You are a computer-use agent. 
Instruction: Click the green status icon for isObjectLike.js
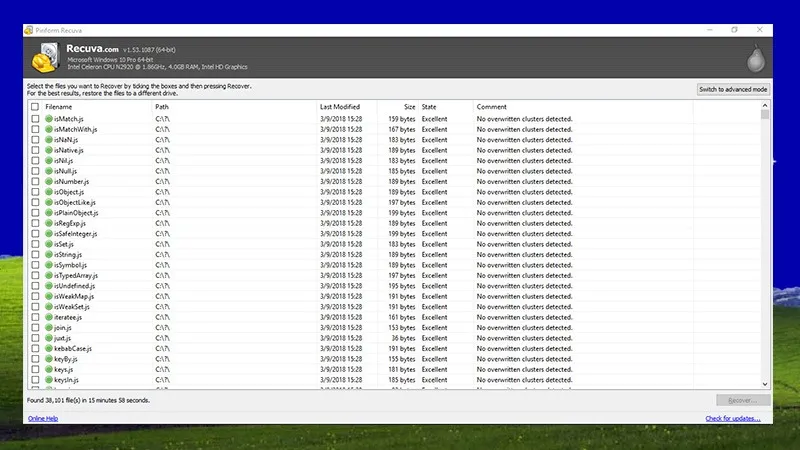(x=49, y=203)
